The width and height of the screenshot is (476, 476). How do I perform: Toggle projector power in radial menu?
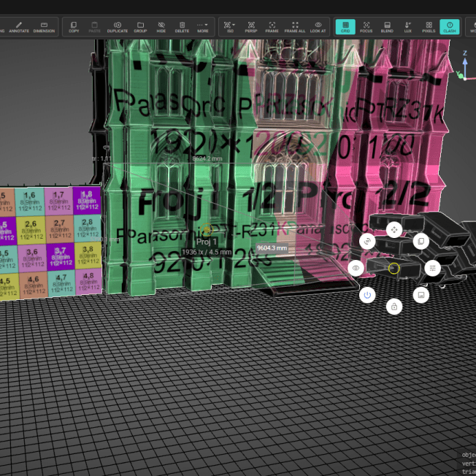point(367,295)
